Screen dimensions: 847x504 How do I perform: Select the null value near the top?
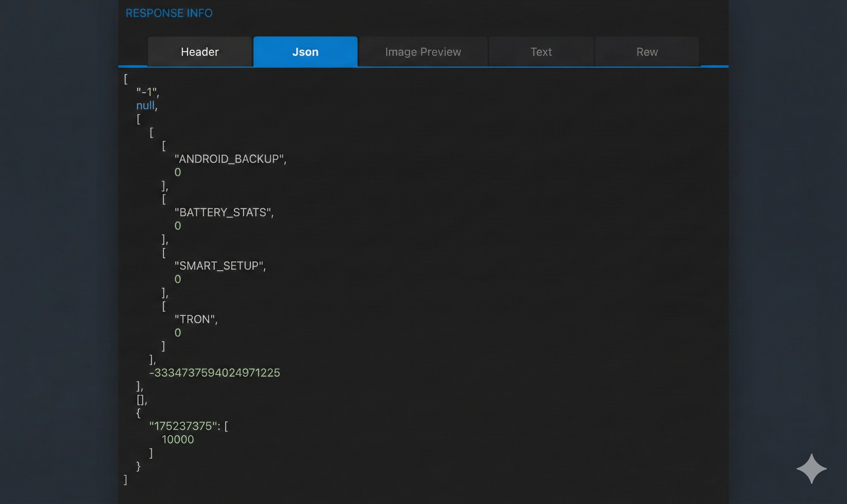(x=145, y=106)
